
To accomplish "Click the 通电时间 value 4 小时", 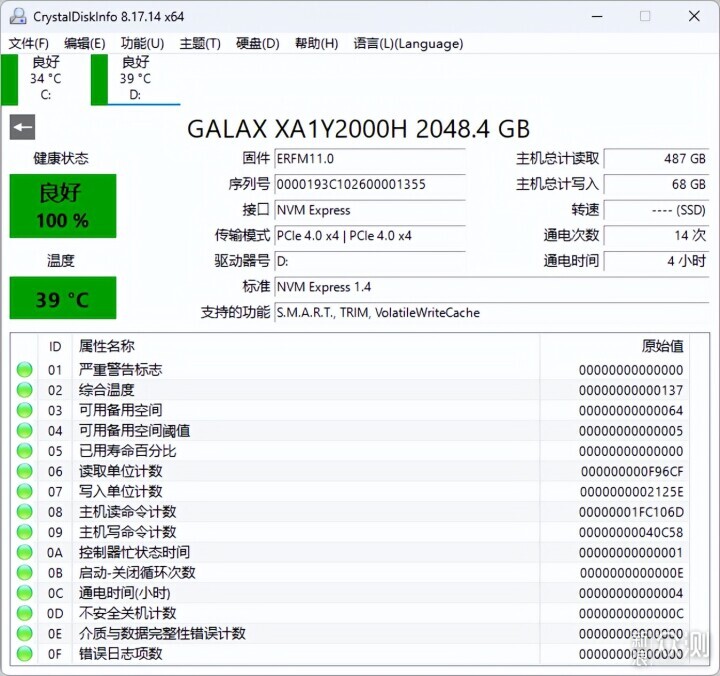I will (x=657, y=262).
